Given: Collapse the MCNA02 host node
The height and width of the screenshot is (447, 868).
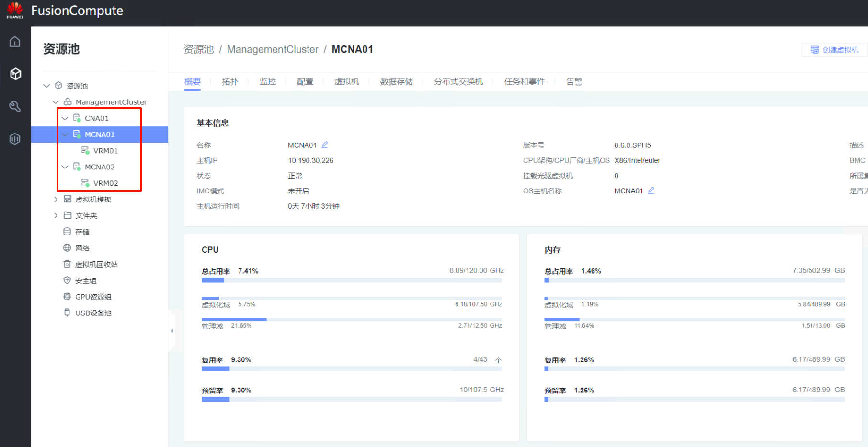Looking at the screenshot, I should [x=65, y=167].
